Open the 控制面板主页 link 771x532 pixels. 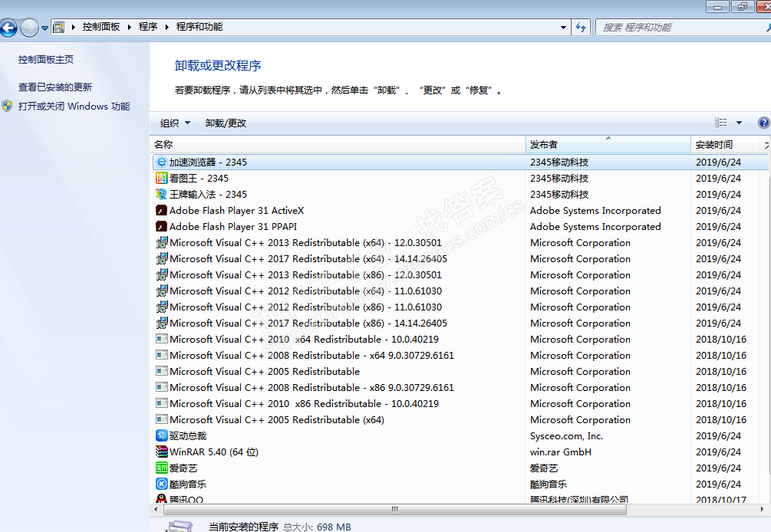pyautogui.click(x=46, y=60)
